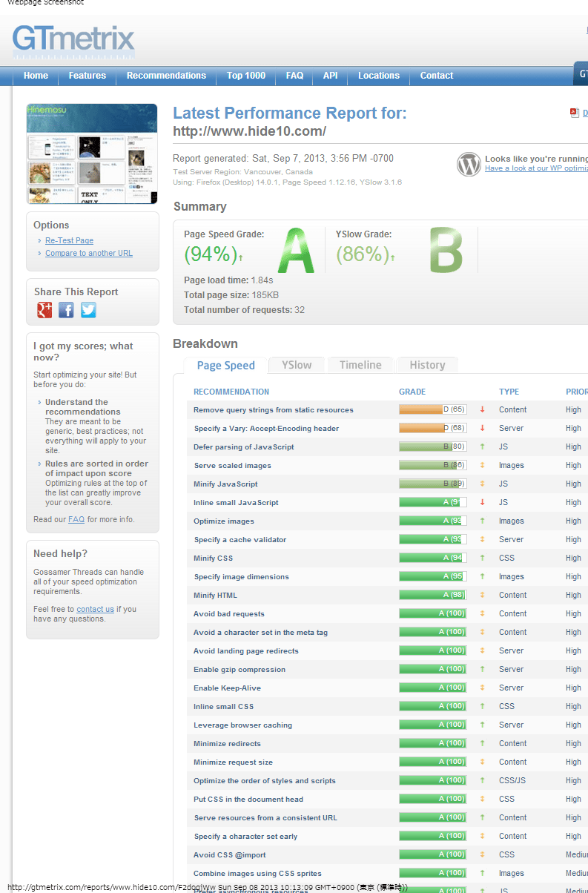Click the D (65) grade bar

(433, 409)
